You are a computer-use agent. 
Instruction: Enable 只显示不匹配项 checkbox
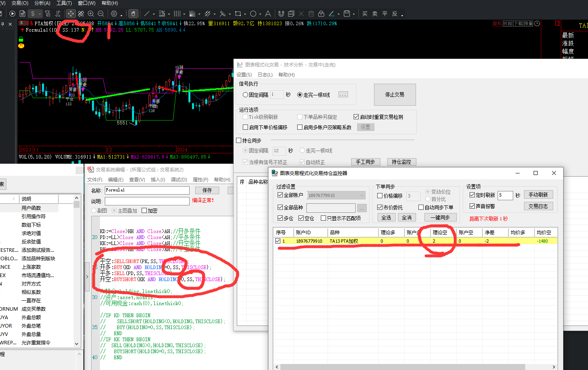click(341, 218)
